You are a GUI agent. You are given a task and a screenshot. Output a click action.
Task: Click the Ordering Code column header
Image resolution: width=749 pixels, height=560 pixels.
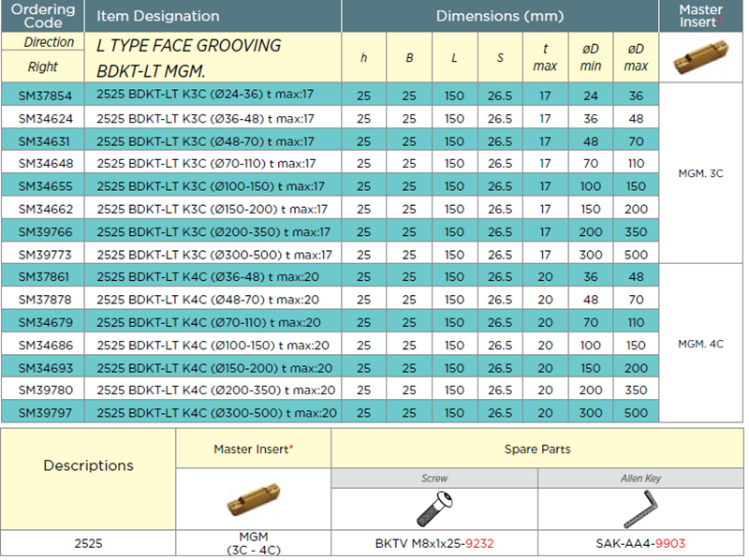pos(43,16)
